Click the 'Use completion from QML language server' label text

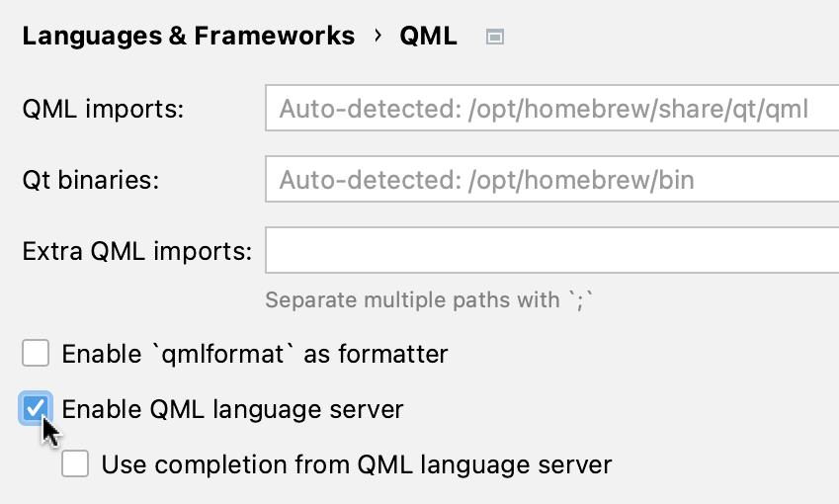[x=357, y=463]
